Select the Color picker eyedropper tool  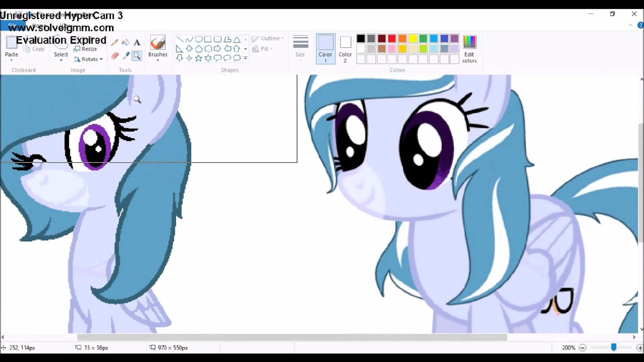tap(126, 56)
